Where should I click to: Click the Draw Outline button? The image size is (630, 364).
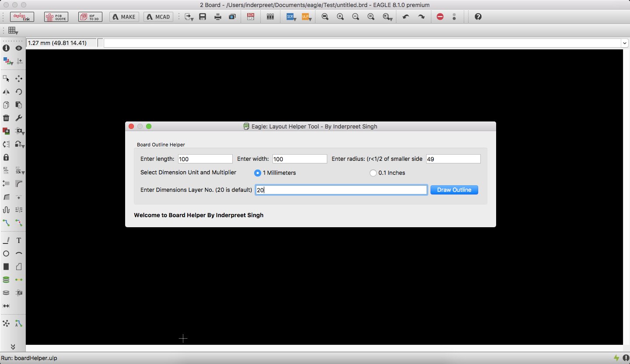point(454,190)
